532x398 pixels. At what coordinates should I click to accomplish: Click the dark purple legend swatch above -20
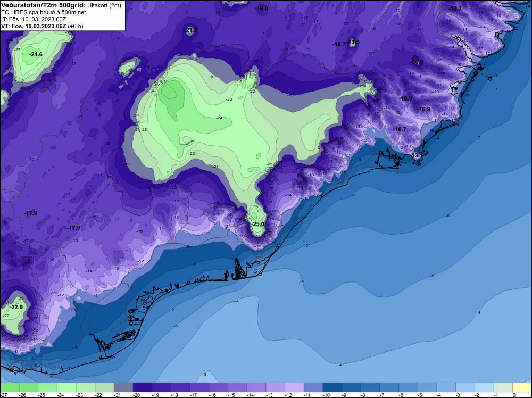point(142,387)
